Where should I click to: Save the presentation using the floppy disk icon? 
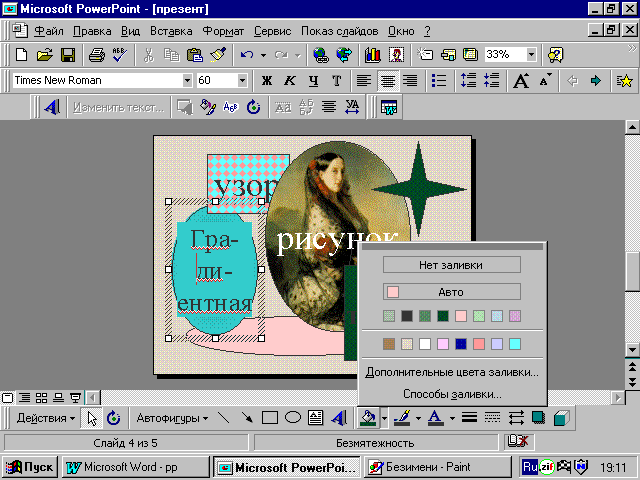click(68, 54)
